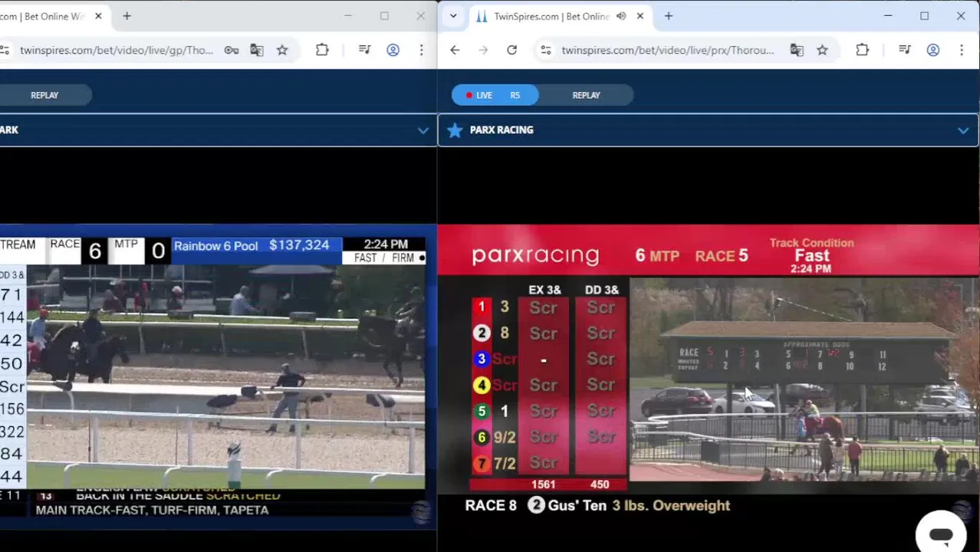Click the 1561 pool total
This screenshot has width=980, height=552.
coord(543,485)
